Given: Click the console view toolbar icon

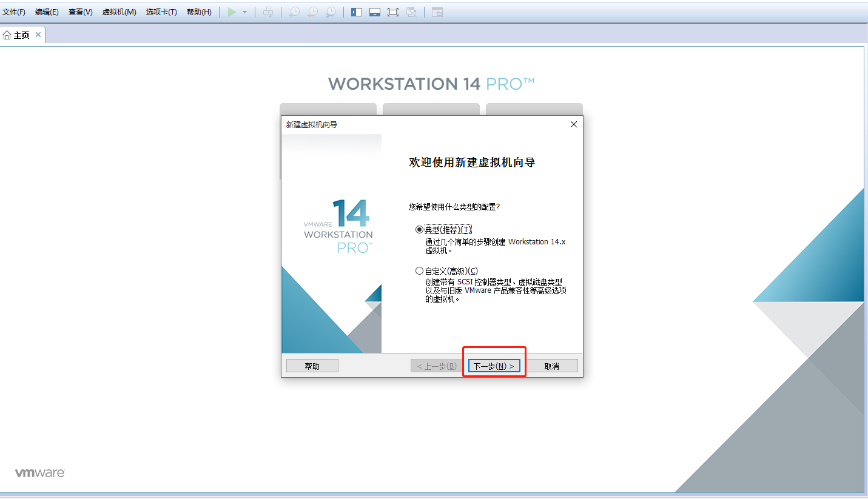Looking at the screenshot, I should click(x=437, y=12).
